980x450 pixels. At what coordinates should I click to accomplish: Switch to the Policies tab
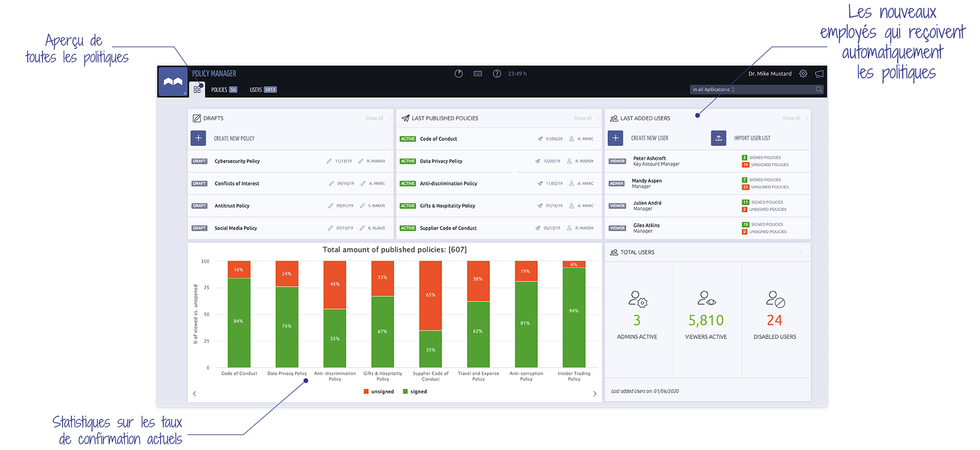pos(224,90)
